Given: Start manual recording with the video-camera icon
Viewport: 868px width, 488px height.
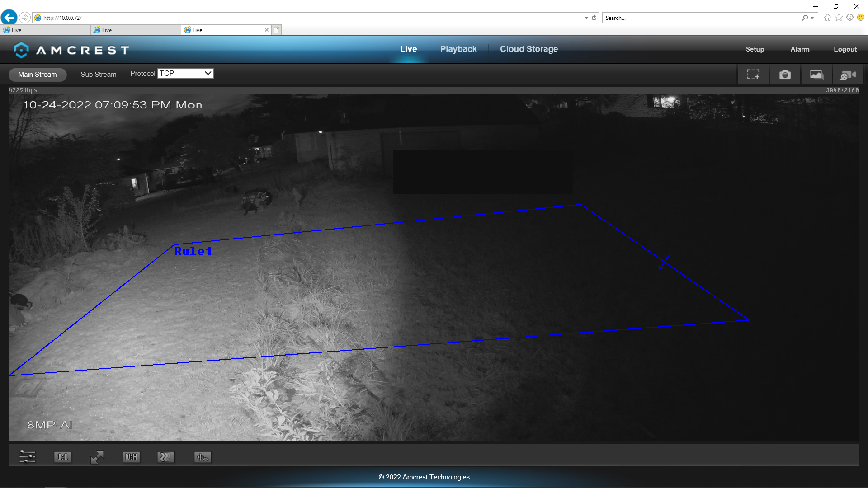Looking at the screenshot, I should point(848,75).
